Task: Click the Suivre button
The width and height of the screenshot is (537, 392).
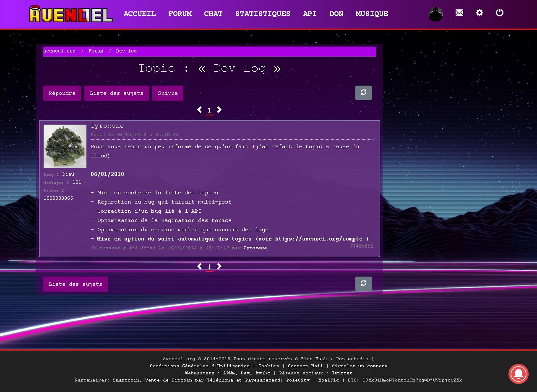Action: click(168, 93)
